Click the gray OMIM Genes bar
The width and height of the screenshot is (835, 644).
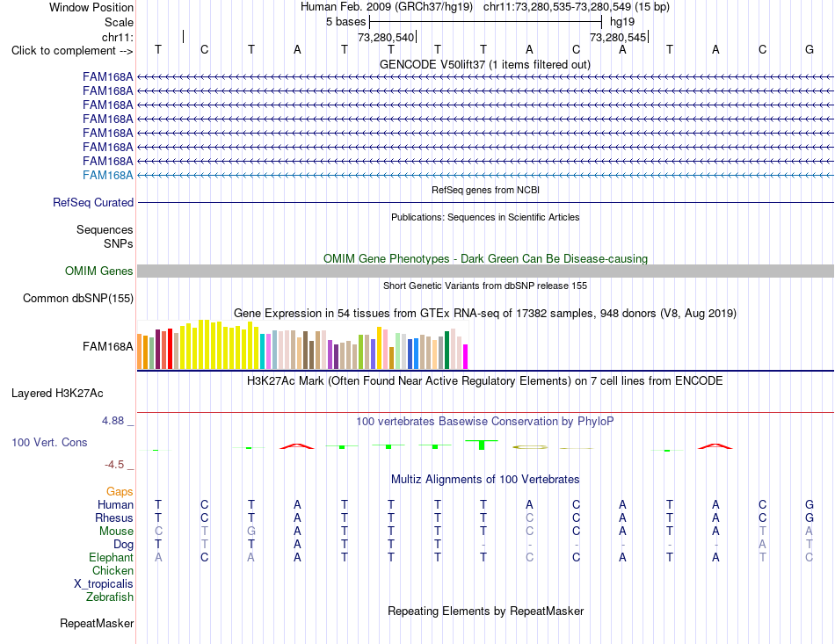(x=485, y=271)
